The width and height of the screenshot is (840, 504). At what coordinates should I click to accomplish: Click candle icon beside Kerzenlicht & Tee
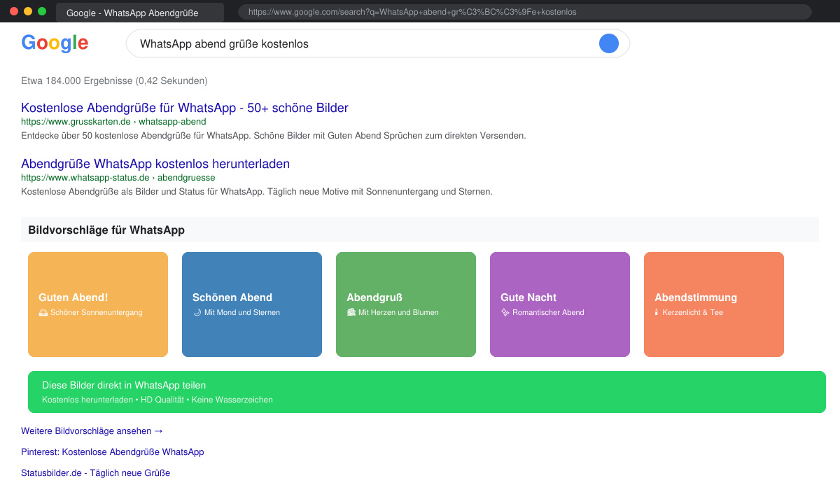point(657,313)
